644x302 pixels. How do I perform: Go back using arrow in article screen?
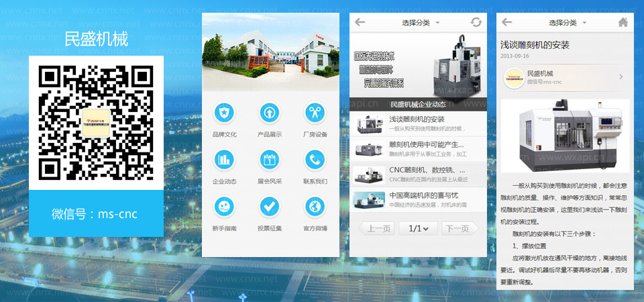click(507, 22)
